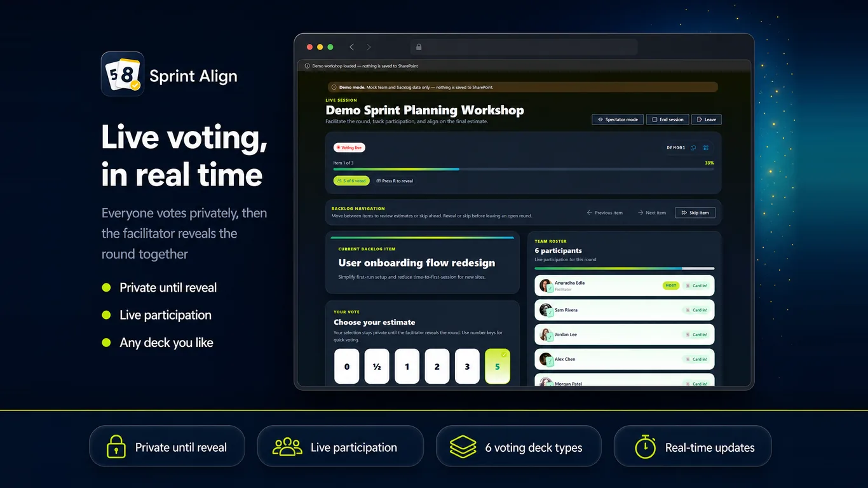Click the gradient bar above current backlog item
868x488 pixels.
(x=423, y=238)
